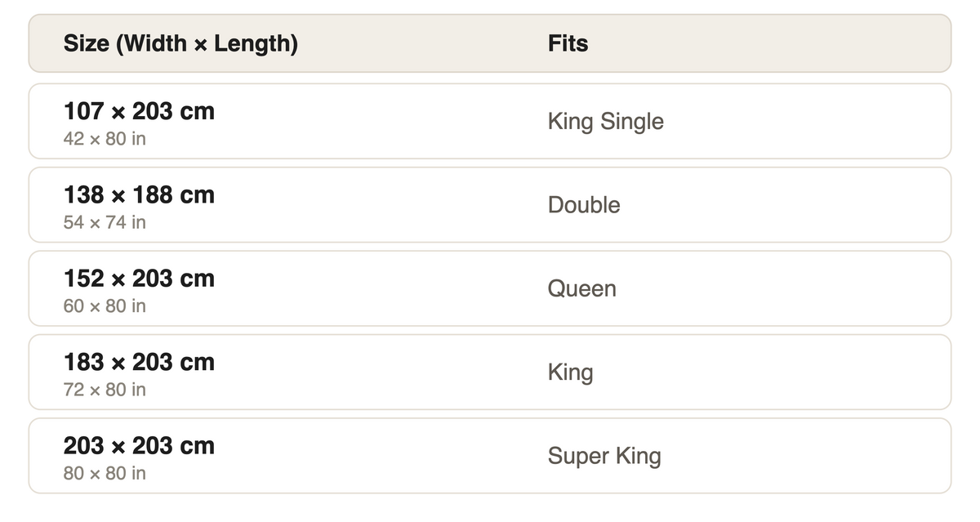The image size is (980, 522).
Task: Choose the Super King fit label
Action: click(604, 456)
